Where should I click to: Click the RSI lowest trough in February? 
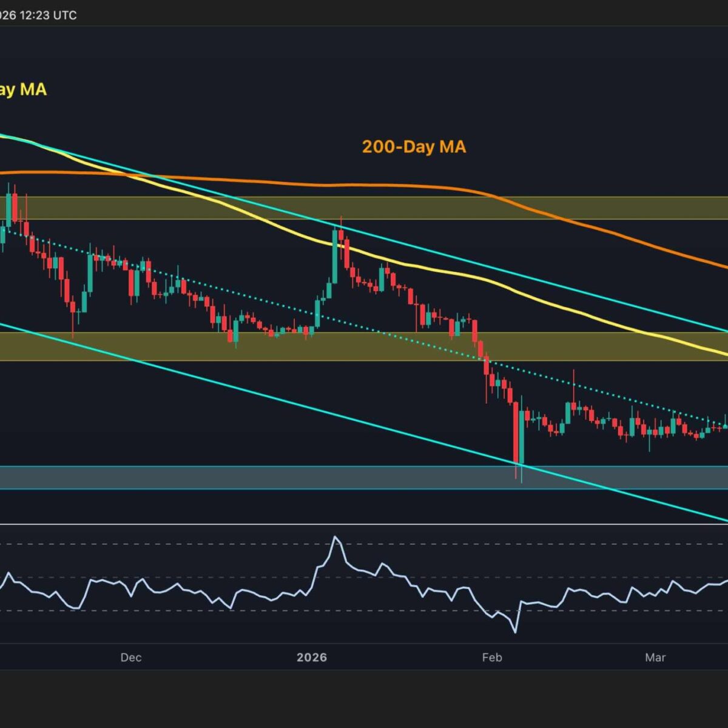tap(516, 632)
